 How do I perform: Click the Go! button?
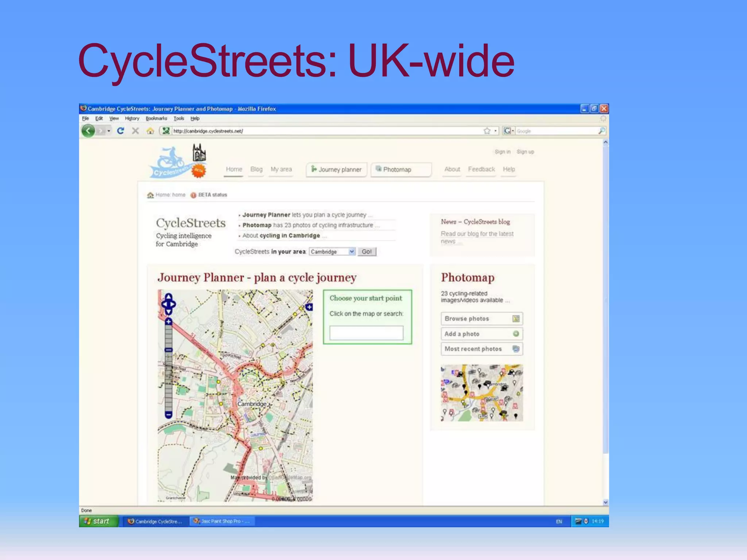pyautogui.click(x=367, y=252)
